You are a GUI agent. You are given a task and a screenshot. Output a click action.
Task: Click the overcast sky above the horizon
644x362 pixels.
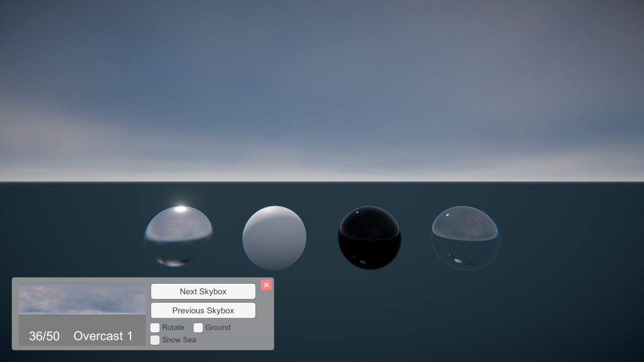322,80
